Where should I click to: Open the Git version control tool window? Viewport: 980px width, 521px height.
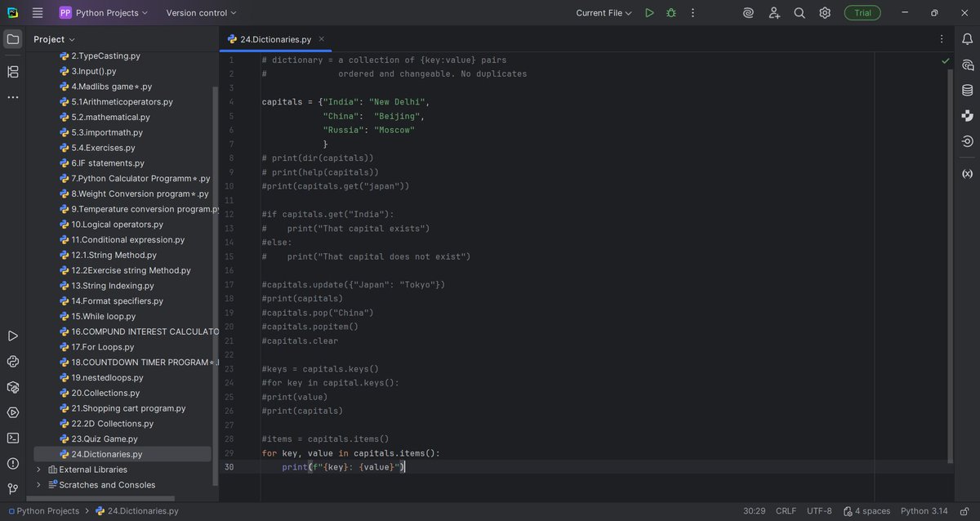click(13, 488)
